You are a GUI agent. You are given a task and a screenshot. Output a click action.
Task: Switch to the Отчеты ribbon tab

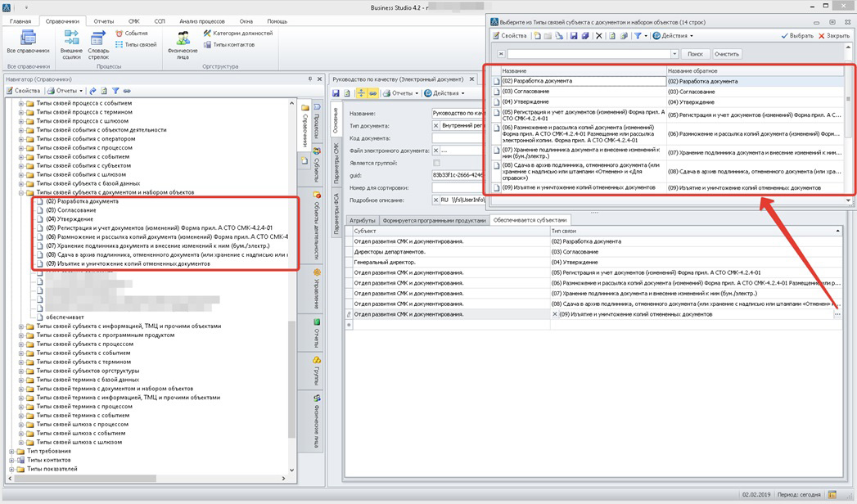pyautogui.click(x=103, y=21)
